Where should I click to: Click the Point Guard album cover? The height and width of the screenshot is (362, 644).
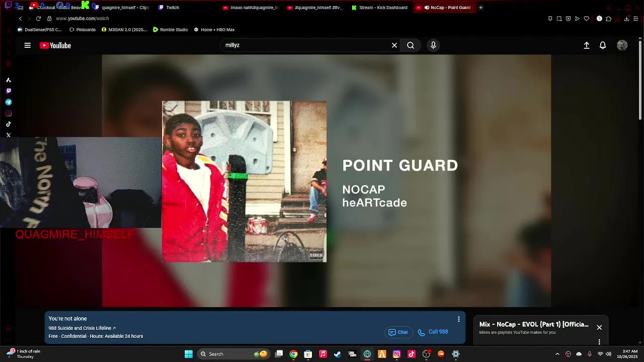pyautogui.click(x=244, y=182)
